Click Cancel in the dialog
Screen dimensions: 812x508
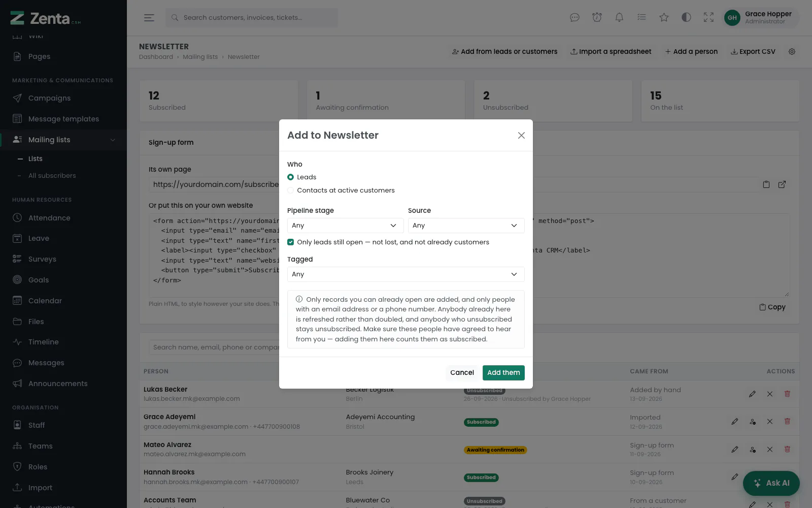click(x=462, y=373)
